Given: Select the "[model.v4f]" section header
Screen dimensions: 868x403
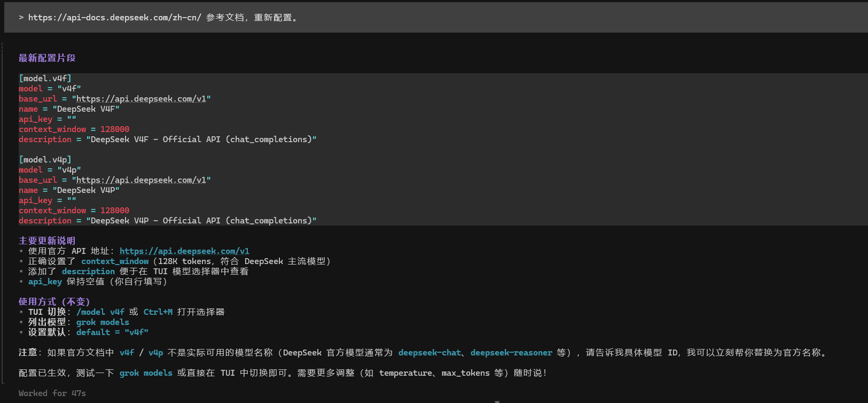Looking at the screenshot, I should 45,79.
